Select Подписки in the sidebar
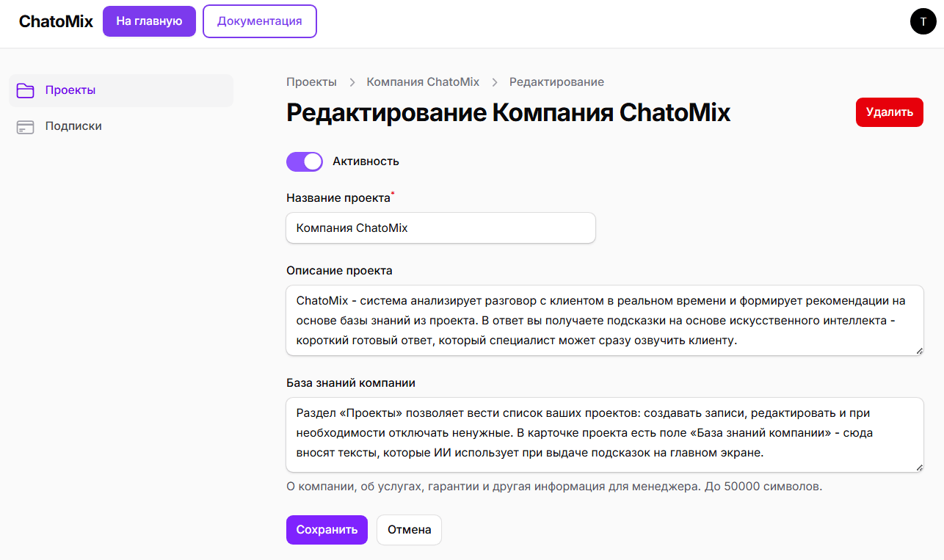The width and height of the screenshot is (944, 560). [73, 126]
